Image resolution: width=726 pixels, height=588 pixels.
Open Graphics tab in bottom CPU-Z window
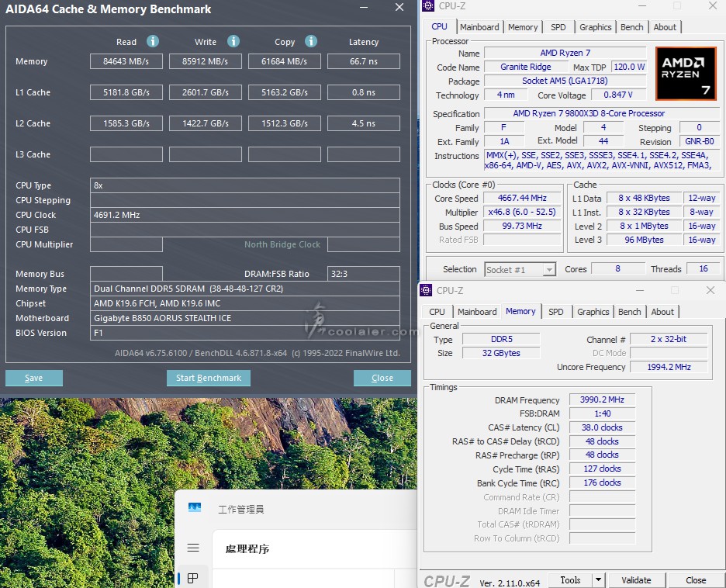pos(593,312)
